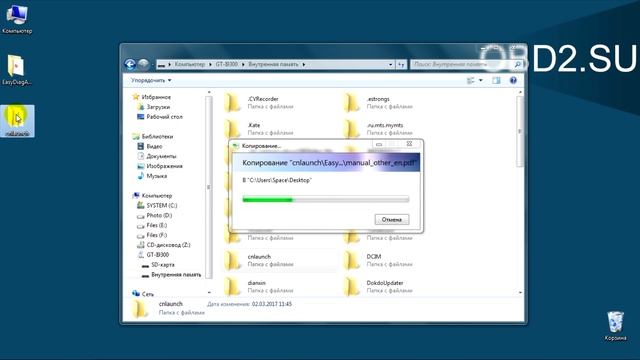Select the cnlaunch desktop folder icon
The height and width of the screenshot is (360, 640).
[x=17, y=121]
